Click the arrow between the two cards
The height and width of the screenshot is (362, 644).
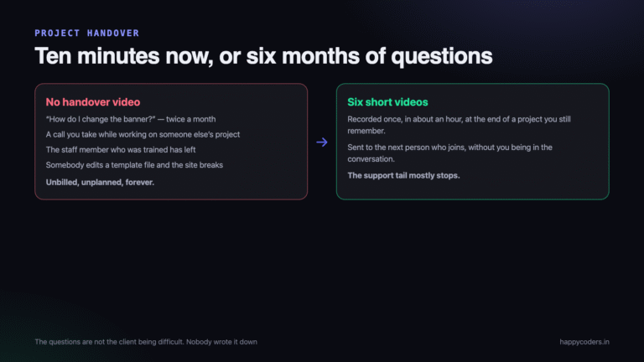[x=322, y=142]
